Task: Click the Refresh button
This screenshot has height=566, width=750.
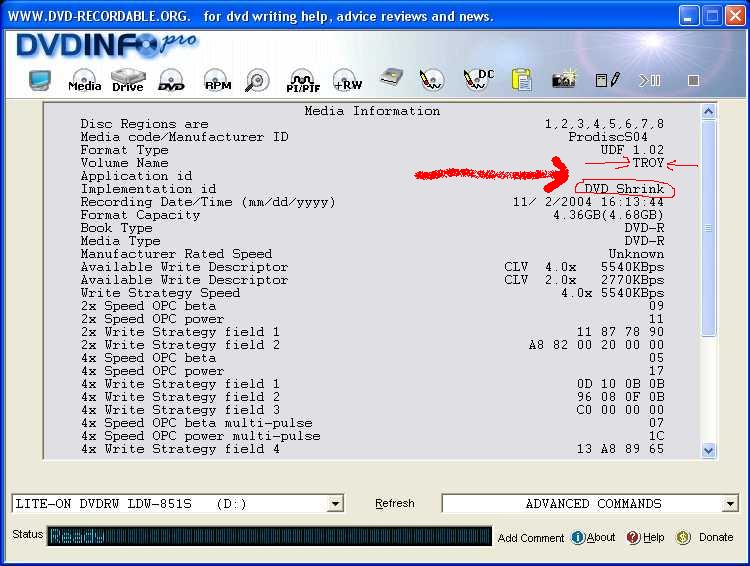Action: 395,503
